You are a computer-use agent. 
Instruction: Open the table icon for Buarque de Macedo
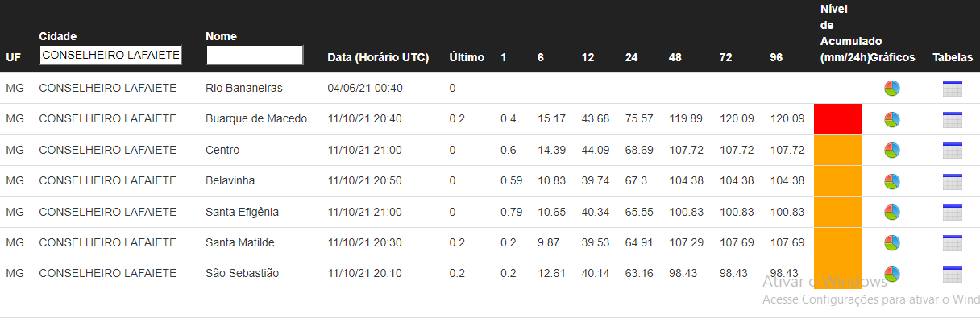(953, 119)
